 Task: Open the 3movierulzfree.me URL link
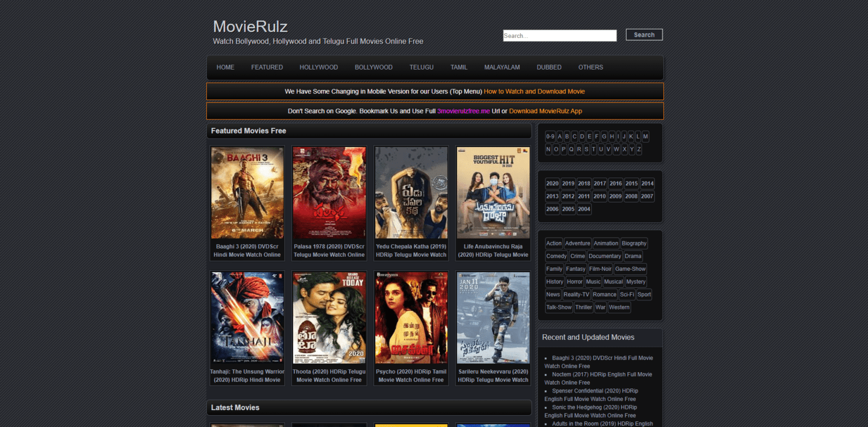click(463, 111)
